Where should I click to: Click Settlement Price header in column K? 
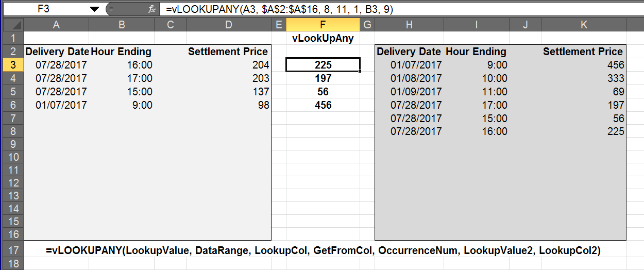coord(583,52)
